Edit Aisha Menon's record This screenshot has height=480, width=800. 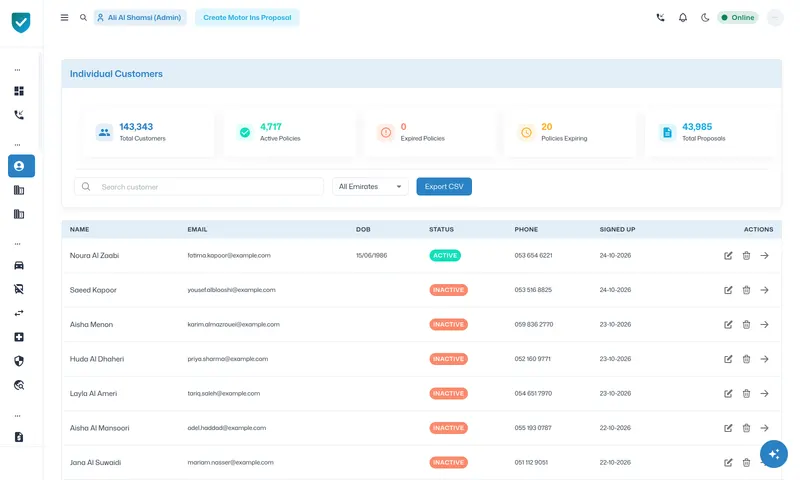coord(728,324)
